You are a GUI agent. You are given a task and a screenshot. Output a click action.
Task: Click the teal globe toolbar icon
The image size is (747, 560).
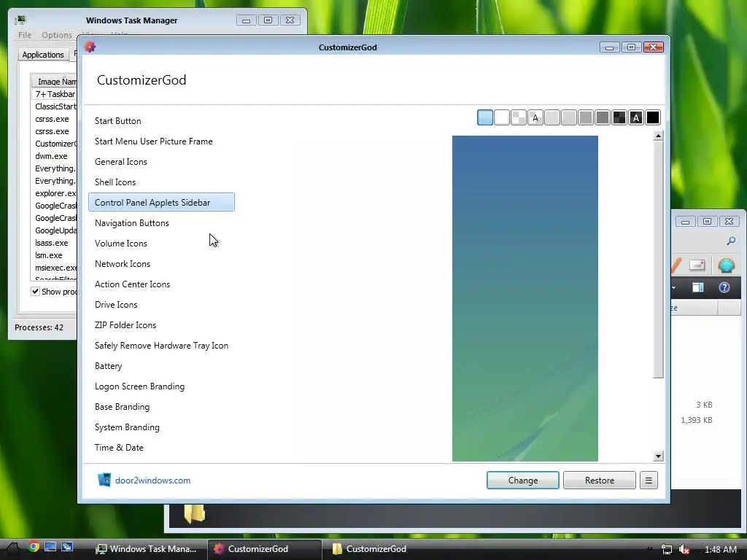[726, 265]
